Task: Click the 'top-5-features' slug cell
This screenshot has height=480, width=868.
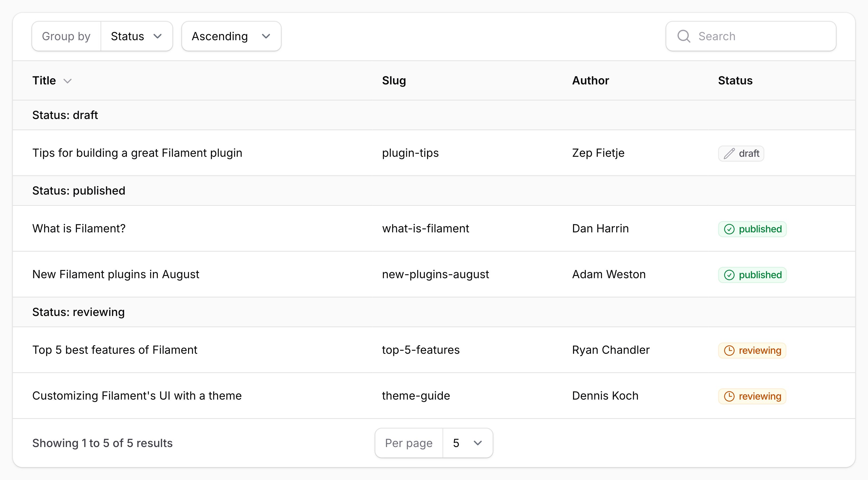Action: [421, 350]
